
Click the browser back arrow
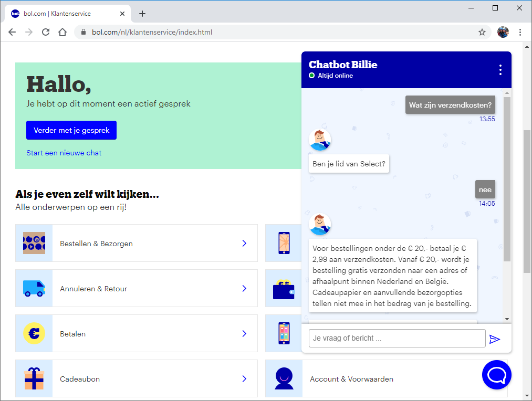tap(12, 32)
